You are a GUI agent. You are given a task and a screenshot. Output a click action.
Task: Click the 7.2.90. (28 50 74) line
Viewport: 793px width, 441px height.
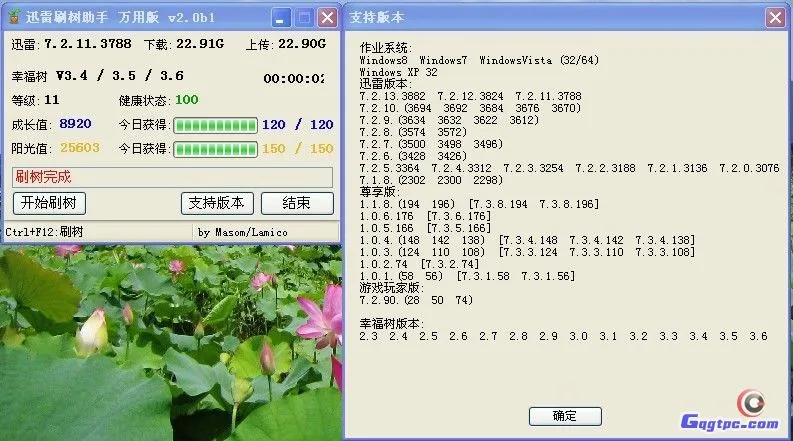[x=416, y=300]
